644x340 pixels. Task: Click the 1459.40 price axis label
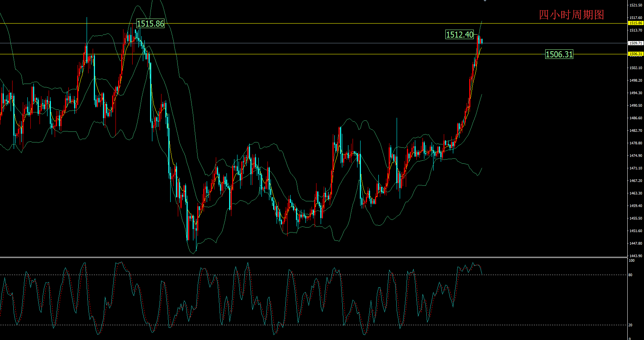(636, 206)
